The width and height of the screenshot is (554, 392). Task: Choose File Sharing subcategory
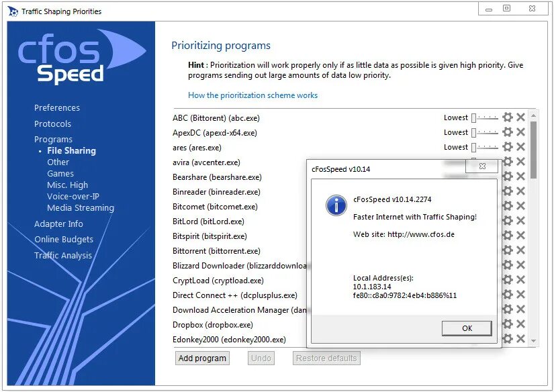71,151
